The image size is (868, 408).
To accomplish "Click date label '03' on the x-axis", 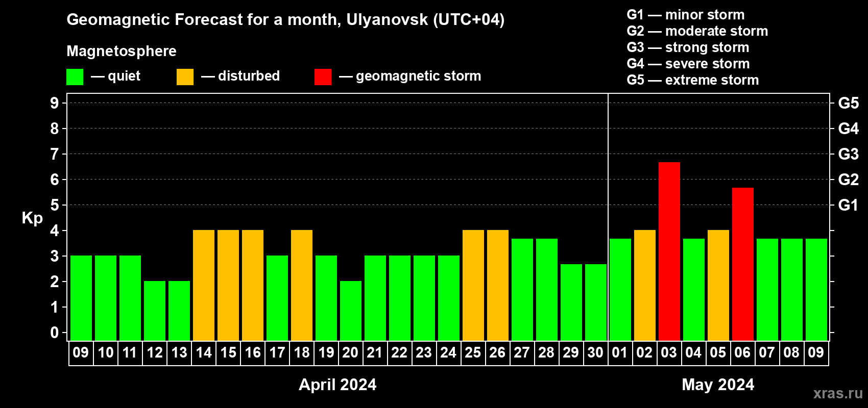I will coord(669,352).
